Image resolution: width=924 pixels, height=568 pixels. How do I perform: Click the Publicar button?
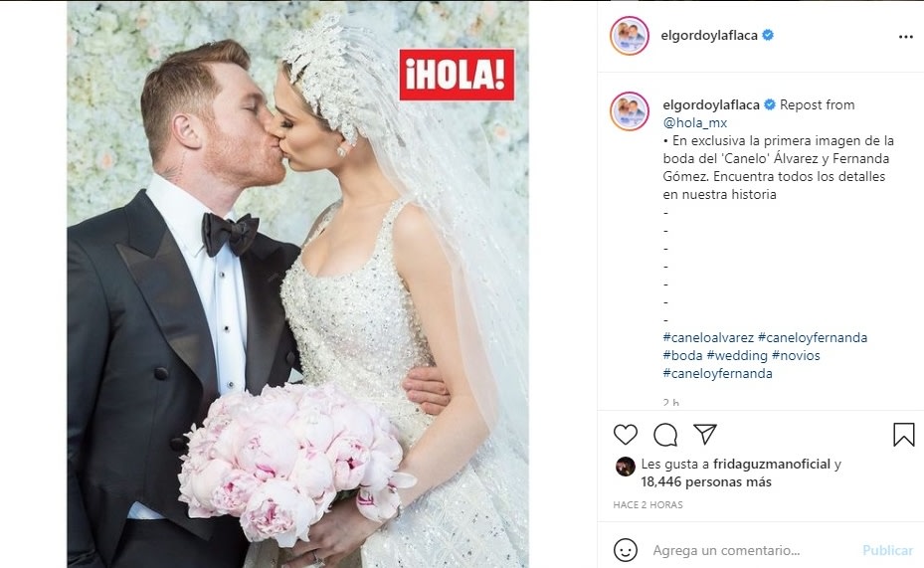coord(887,550)
